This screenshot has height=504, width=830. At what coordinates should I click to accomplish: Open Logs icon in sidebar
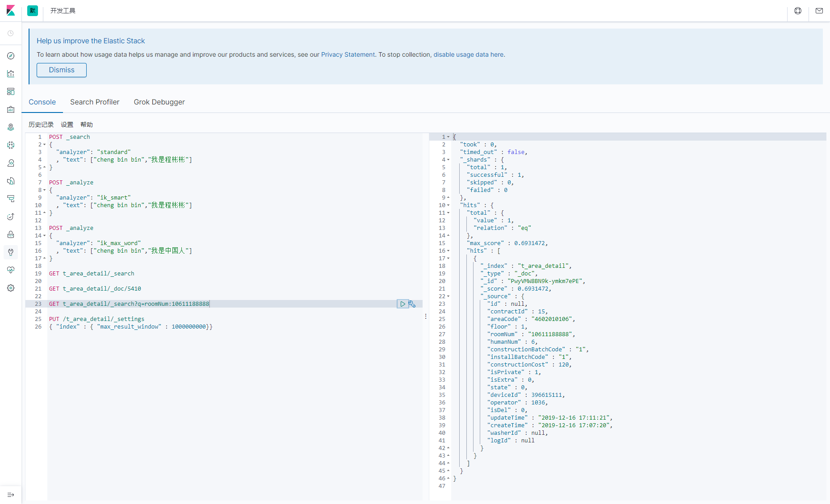tap(11, 181)
